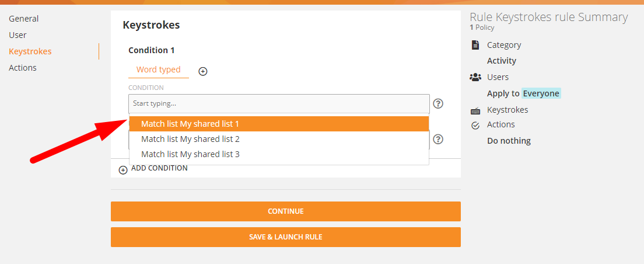Click the plus icon beside Word typed

click(x=203, y=71)
